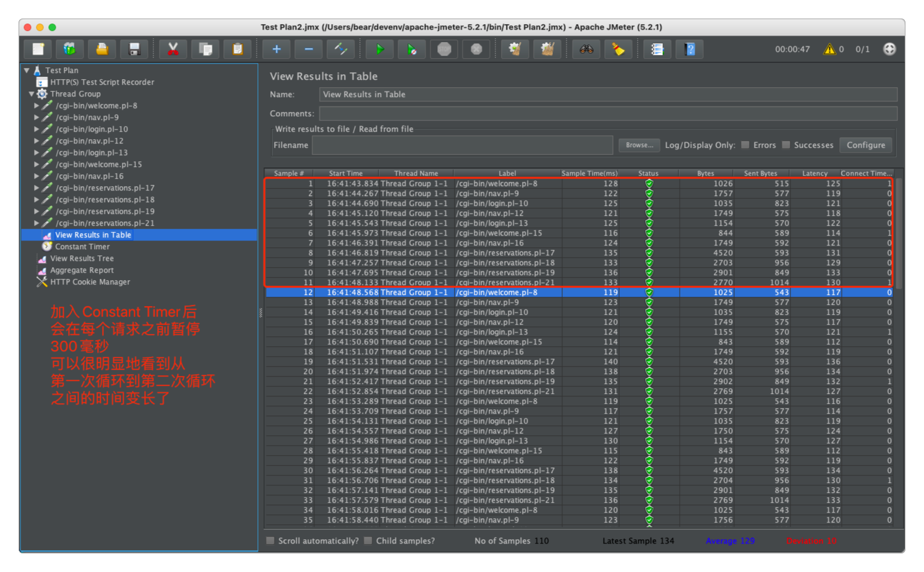Click the warning triangle log indicator
Image resolution: width=924 pixels, height=572 pixels.
829,49
